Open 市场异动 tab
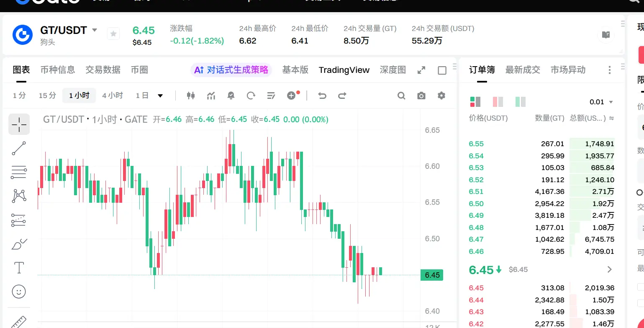 pyautogui.click(x=568, y=70)
